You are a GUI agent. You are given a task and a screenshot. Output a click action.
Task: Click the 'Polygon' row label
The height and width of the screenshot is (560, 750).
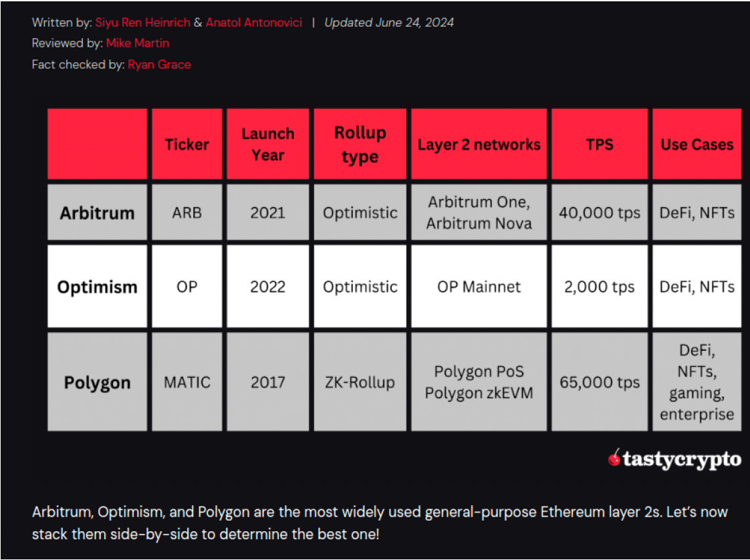pos(97,382)
